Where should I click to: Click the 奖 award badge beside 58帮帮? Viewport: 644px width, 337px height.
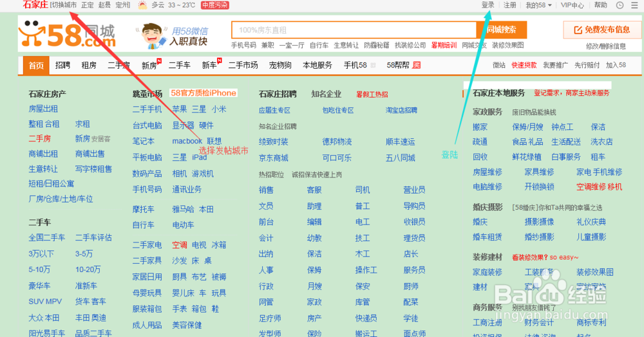(x=417, y=65)
